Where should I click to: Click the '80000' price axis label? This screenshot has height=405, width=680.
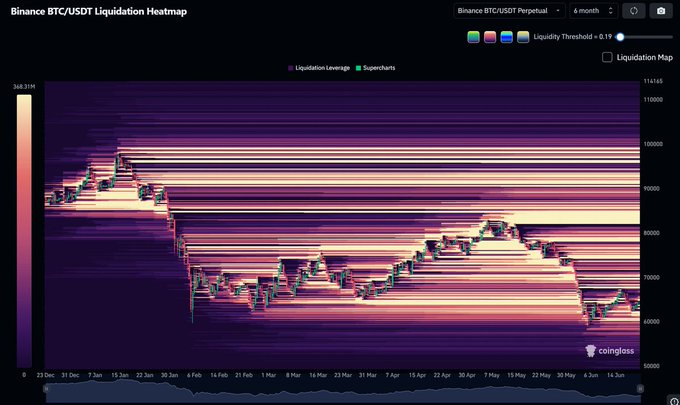click(x=653, y=233)
